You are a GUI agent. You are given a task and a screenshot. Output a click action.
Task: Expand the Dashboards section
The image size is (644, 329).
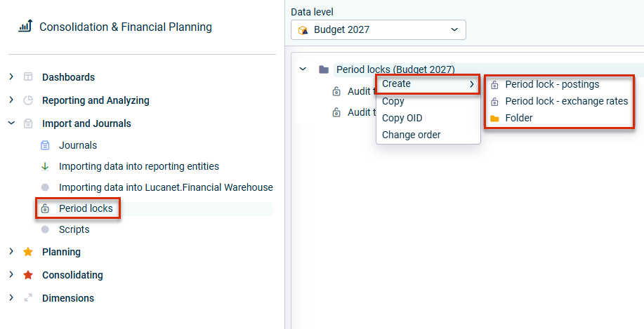coord(11,77)
